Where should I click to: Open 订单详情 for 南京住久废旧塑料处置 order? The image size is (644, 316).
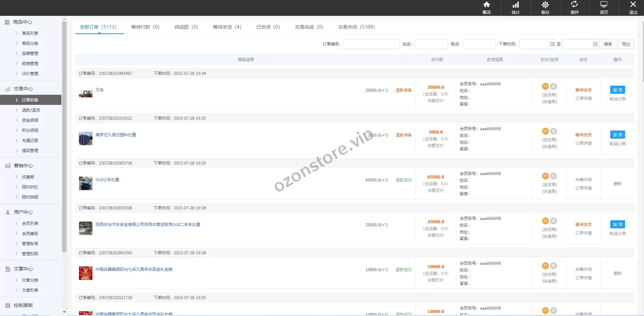583,143
